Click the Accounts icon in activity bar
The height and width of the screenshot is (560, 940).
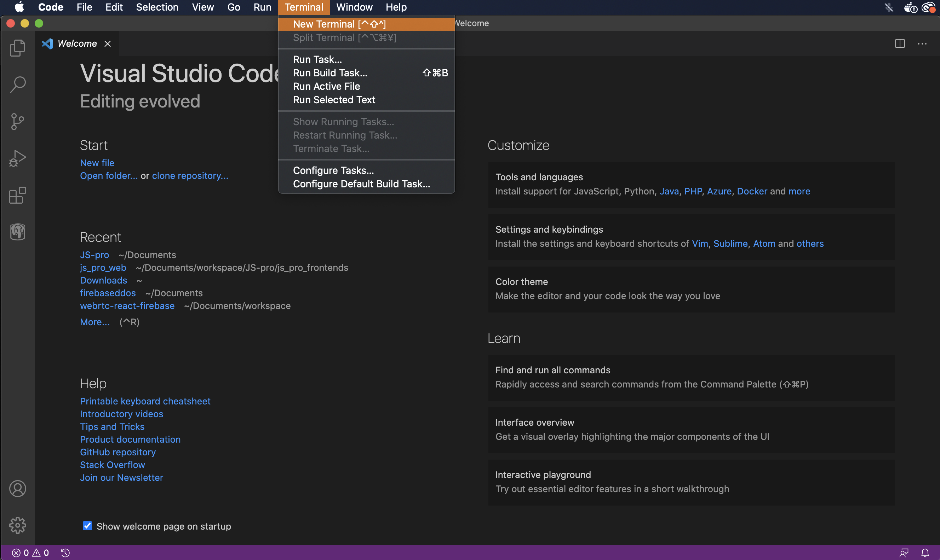17,489
